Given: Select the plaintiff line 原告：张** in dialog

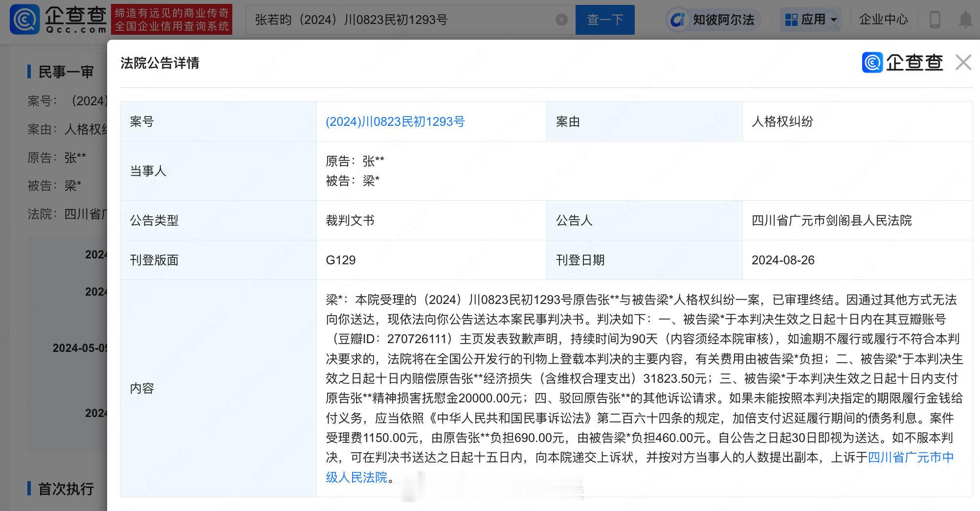Looking at the screenshot, I should 355,161.
